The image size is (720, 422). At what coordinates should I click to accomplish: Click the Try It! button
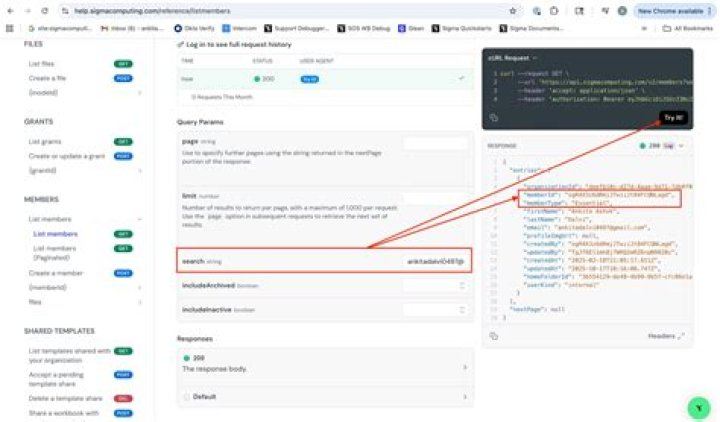click(x=673, y=118)
